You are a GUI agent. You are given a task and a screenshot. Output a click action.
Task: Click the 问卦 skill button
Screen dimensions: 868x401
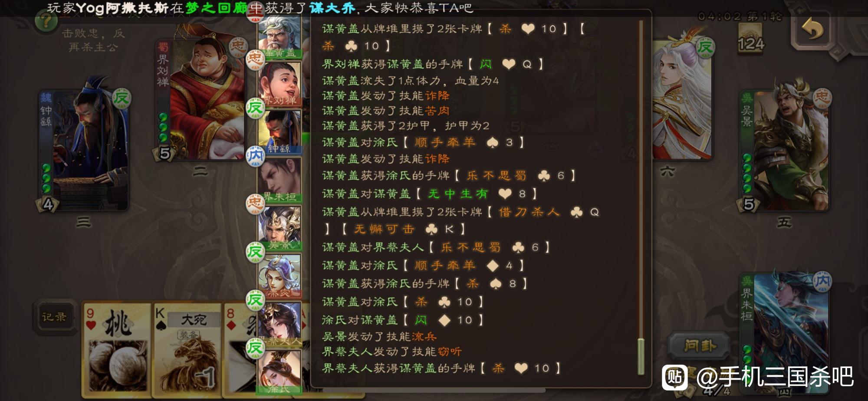point(700,346)
